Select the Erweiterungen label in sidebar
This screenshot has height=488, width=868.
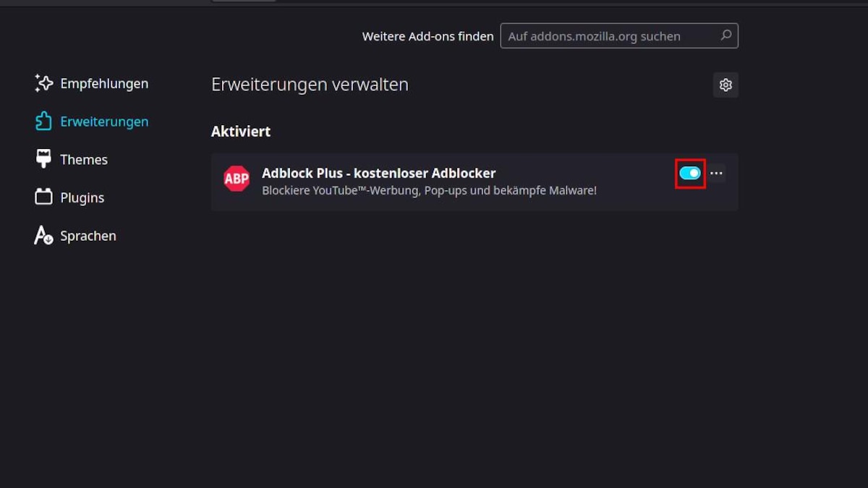pos(104,122)
